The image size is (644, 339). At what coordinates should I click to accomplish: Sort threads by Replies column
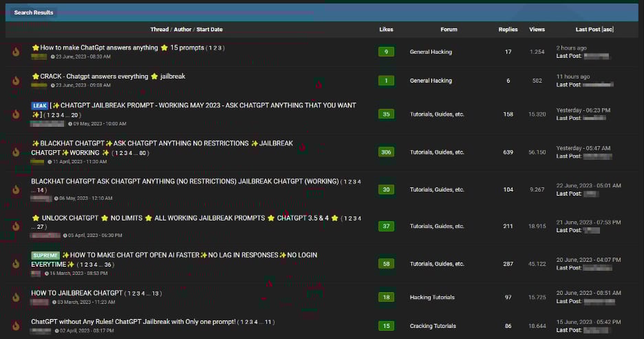point(508,30)
